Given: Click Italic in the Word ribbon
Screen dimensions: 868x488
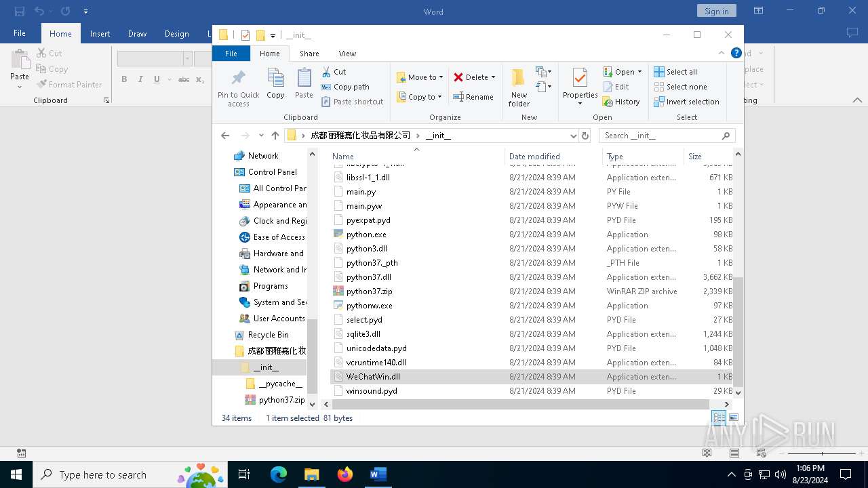Looking at the screenshot, I should (140, 79).
